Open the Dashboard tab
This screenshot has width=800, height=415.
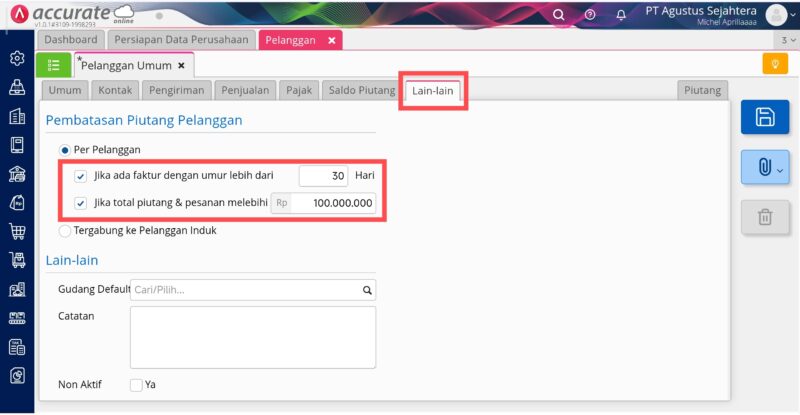(71, 40)
